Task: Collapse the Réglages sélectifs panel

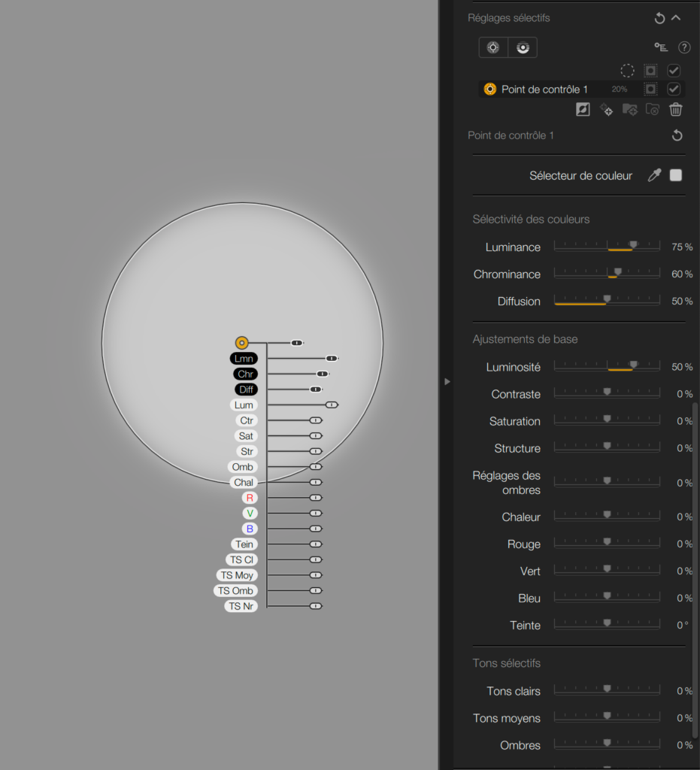Action: (x=676, y=18)
